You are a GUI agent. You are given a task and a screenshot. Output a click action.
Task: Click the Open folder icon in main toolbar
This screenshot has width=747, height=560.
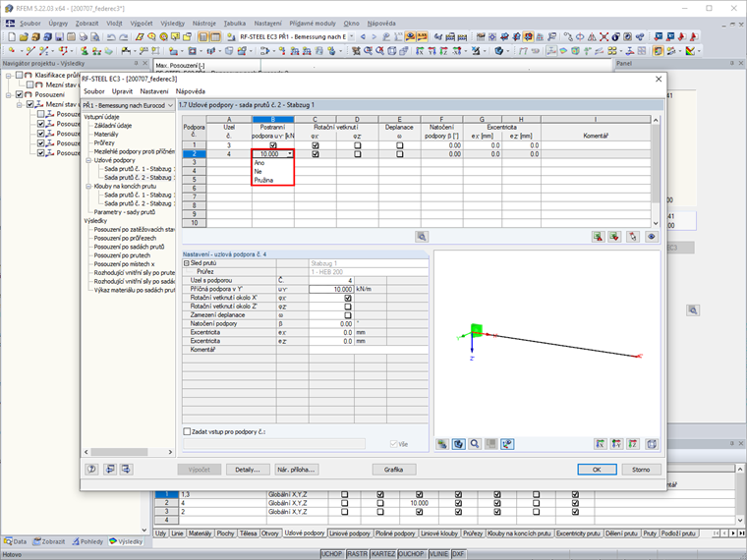point(24,36)
